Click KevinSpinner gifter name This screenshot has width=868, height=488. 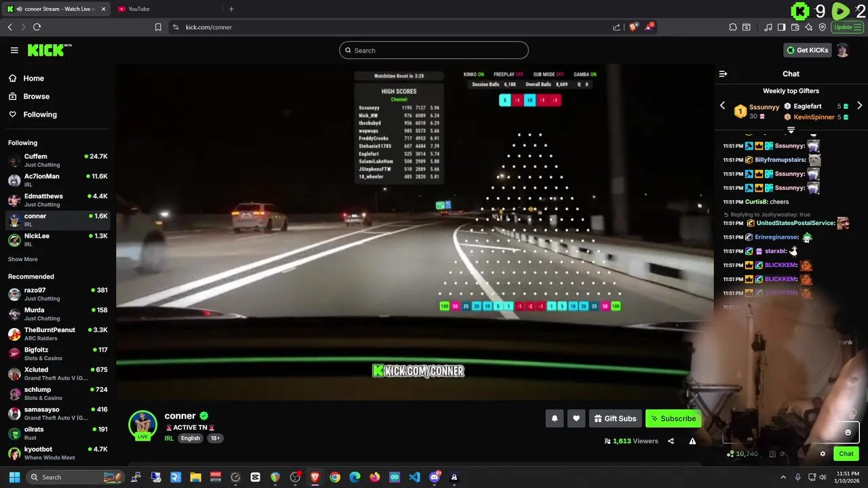[814, 117]
